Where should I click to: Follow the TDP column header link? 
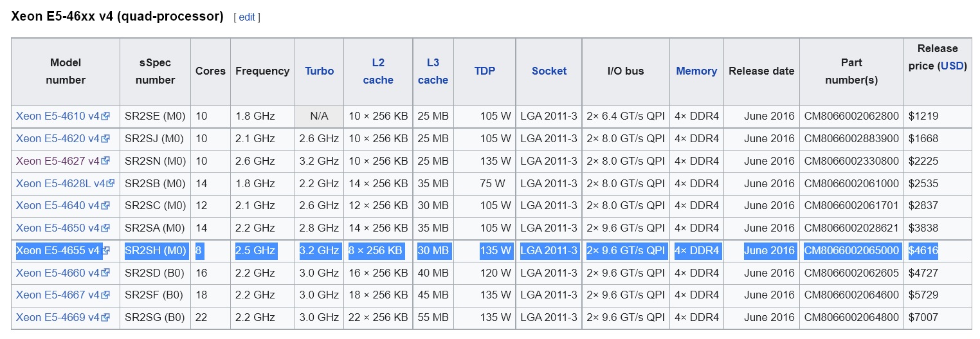[x=485, y=71]
